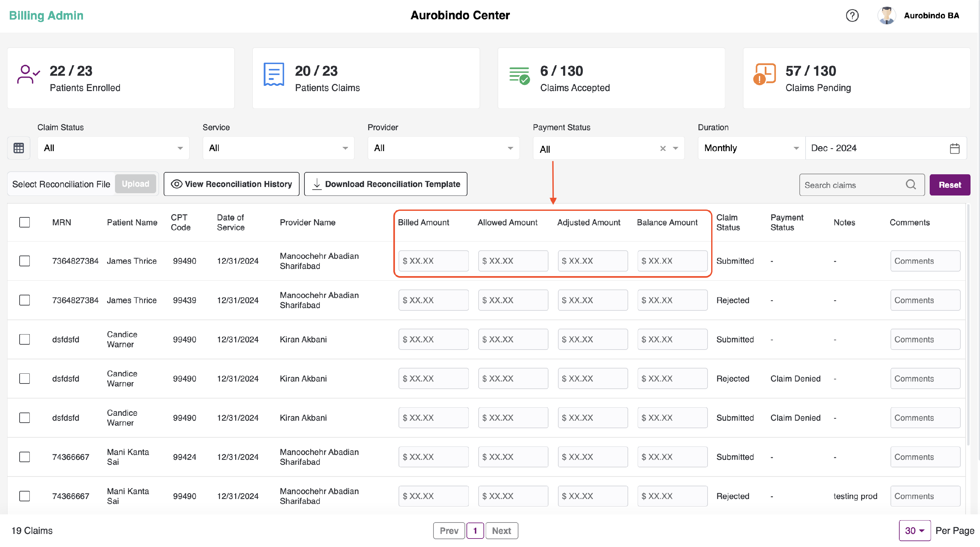
Task: Open the Provider filter dropdown
Action: 443,148
